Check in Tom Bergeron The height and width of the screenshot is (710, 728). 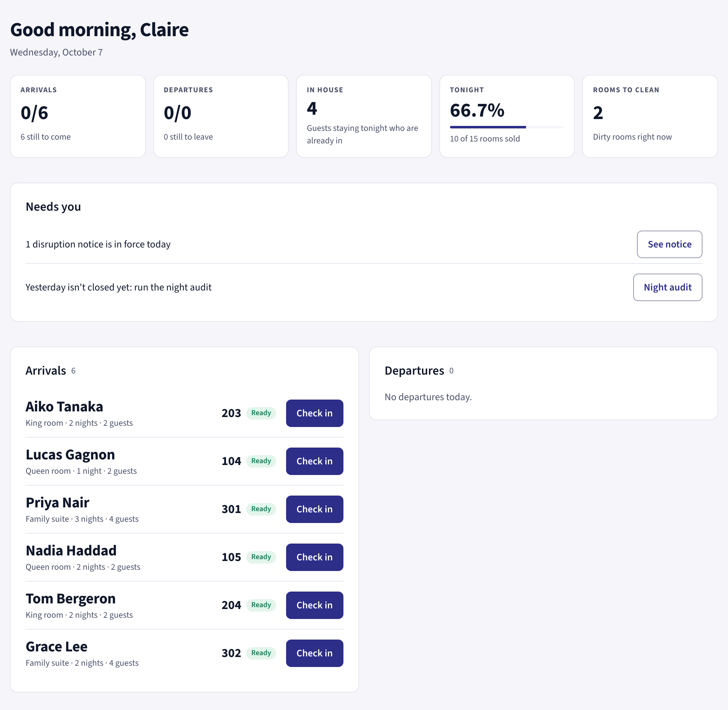point(314,605)
